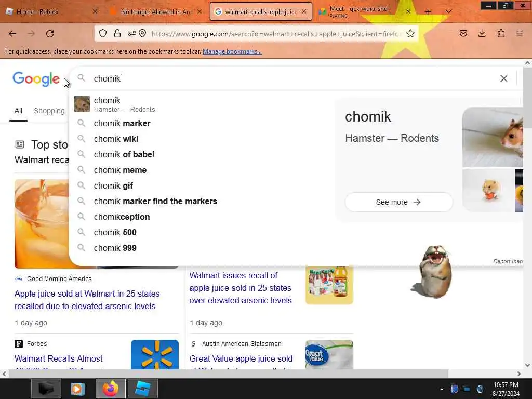Click the vertical page scrollbar
The image size is (532, 399).
(x=527, y=98)
